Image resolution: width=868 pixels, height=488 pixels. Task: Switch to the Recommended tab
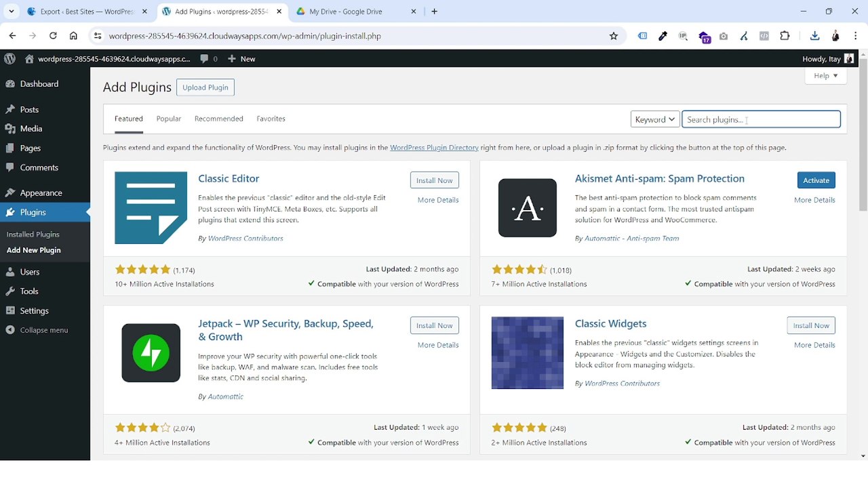(219, 119)
